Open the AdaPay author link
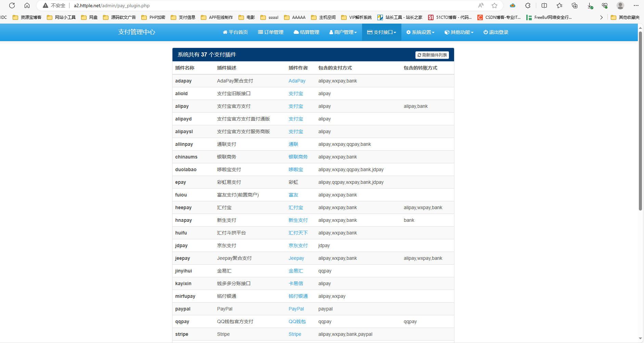Image resolution: width=644 pixels, height=343 pixels. click(297, 81)
